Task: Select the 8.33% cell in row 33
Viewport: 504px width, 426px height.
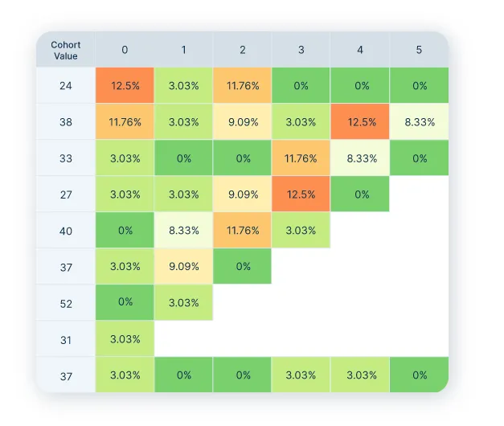Action: coord(360,158)
